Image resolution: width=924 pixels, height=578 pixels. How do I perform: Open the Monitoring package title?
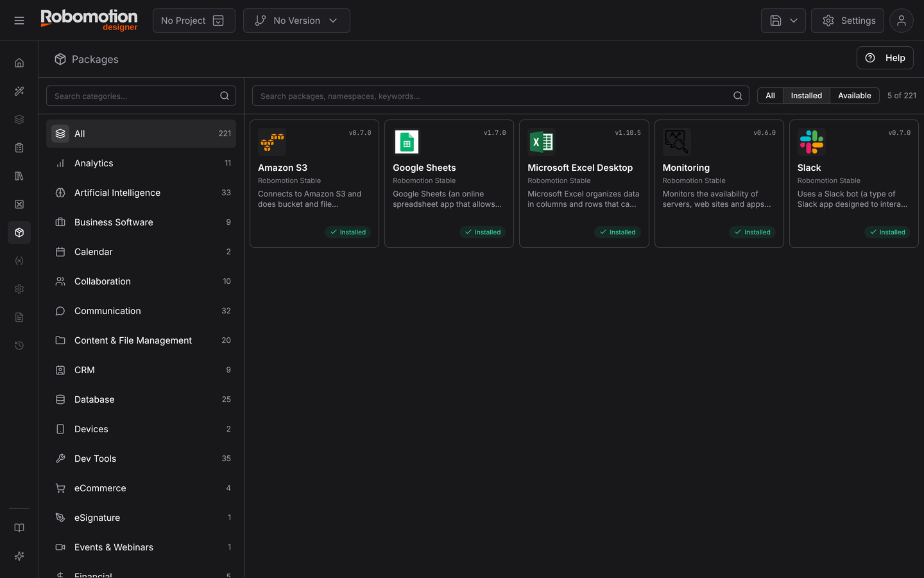pyautogui.click(x=686, y=168)
